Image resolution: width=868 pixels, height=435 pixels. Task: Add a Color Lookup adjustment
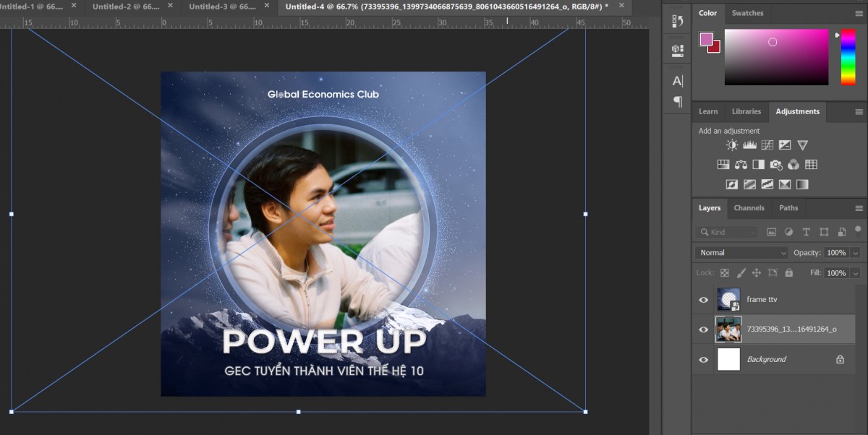(x=811, y=165)
